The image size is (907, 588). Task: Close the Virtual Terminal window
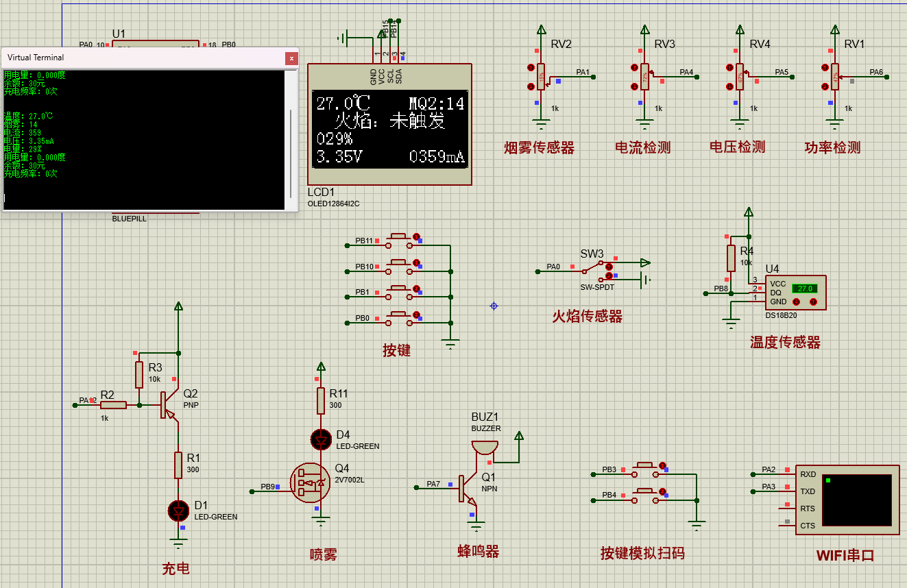point(291,58)
